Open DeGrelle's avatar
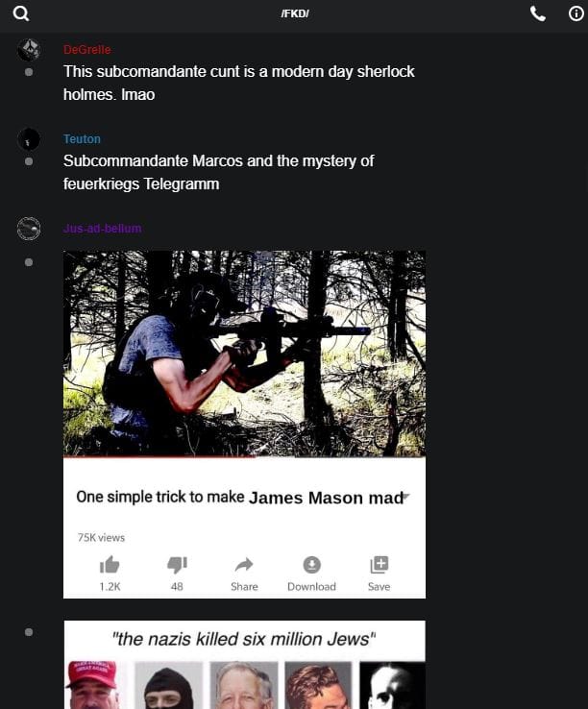The width and height of the screenshot is (588, 709). pyautogui.click(x=29, y=50)
